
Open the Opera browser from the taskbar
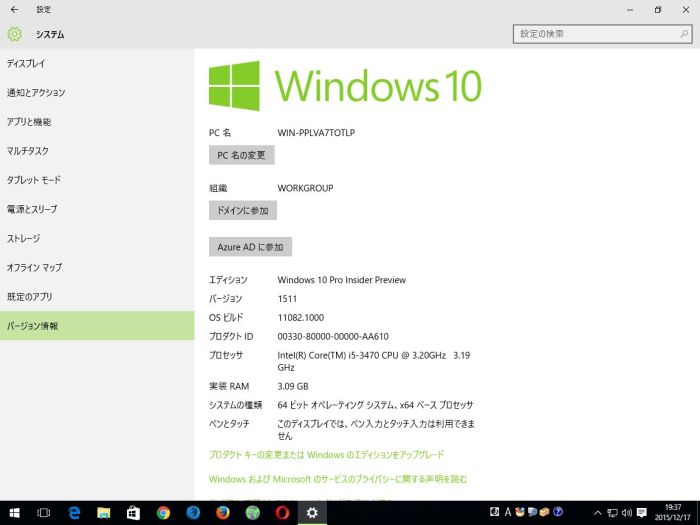click(282, 512)
